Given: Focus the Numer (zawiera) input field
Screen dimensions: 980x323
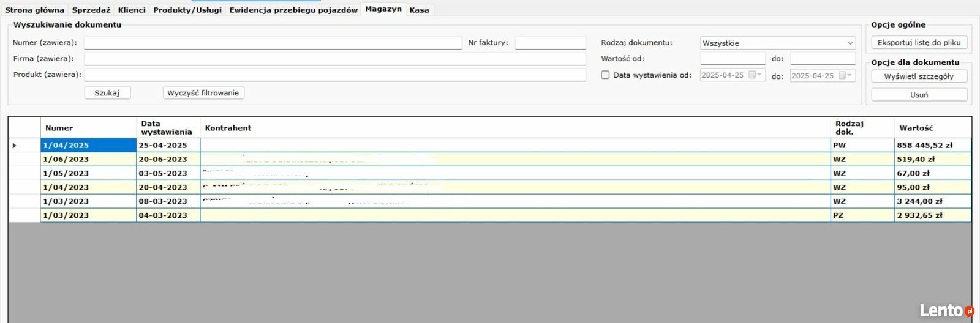Looking at the screenshot, I should (273, 43).
